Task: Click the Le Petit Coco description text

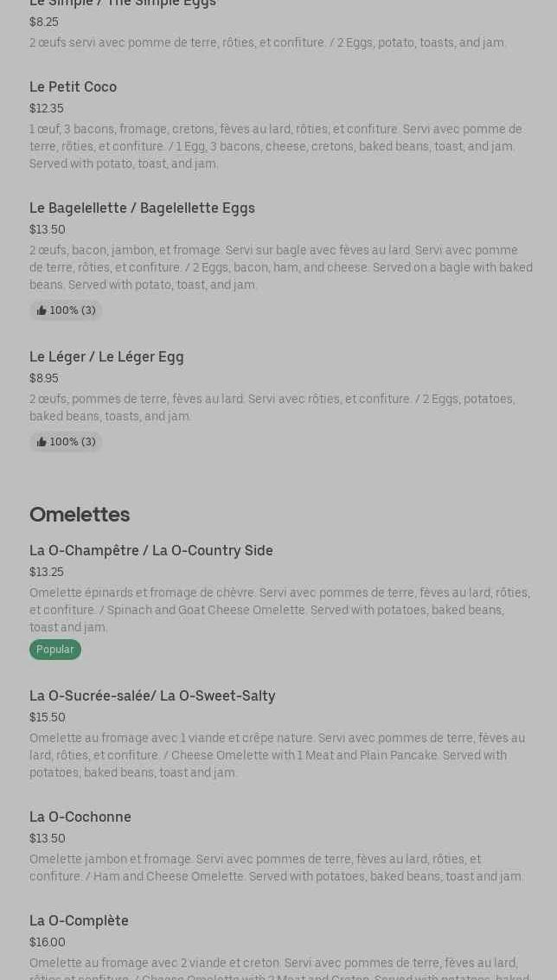Action: [275, 146]
